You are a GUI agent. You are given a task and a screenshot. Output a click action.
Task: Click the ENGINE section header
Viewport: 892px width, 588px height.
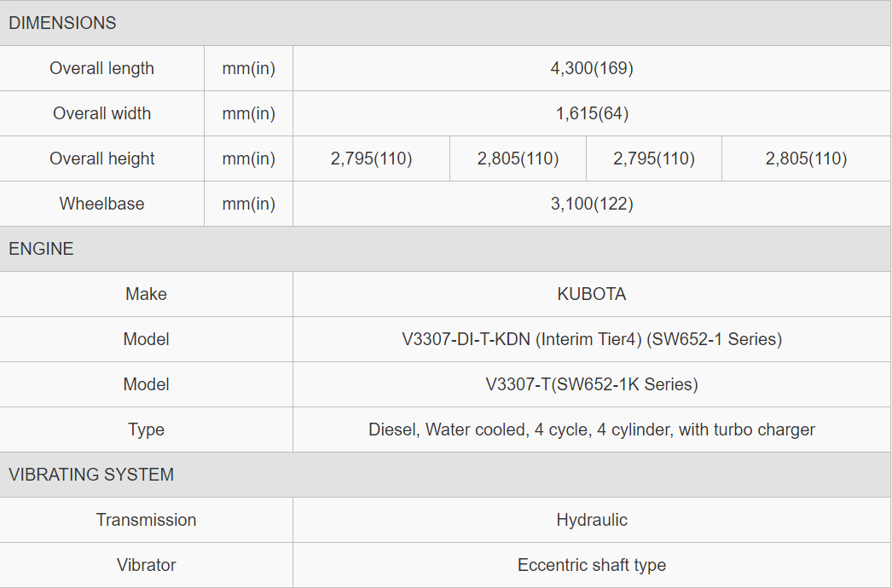click(x=41, y=249)
